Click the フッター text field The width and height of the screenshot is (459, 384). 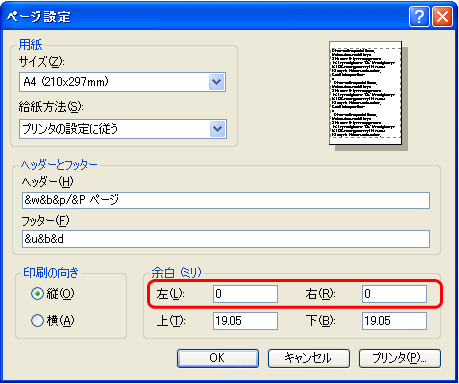pos(226,239)
